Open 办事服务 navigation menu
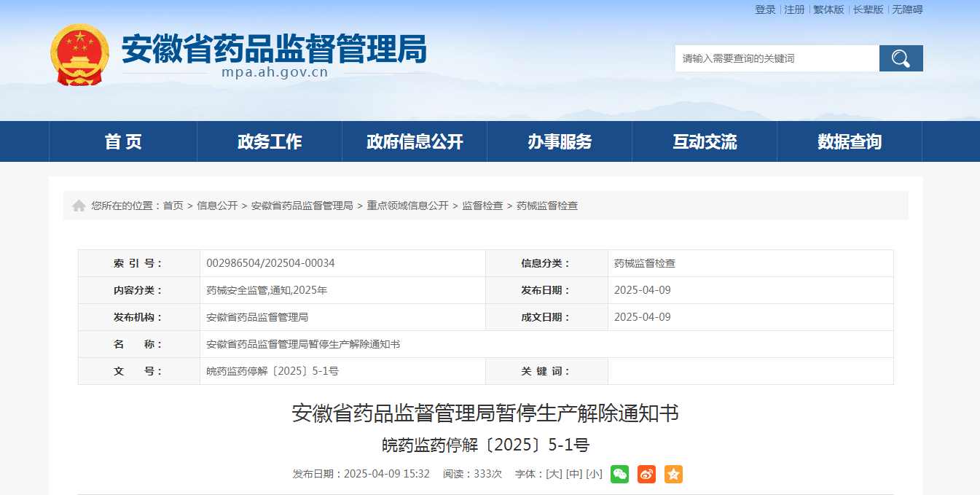Viewport: 980px width, 495px height. [560, 141]
